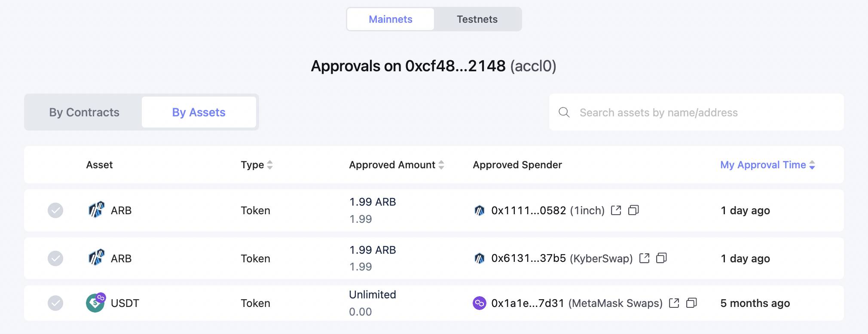This screenshot has width=868, height=334.
Task: Sort by My Approval Time
Action: coord(767,165)
